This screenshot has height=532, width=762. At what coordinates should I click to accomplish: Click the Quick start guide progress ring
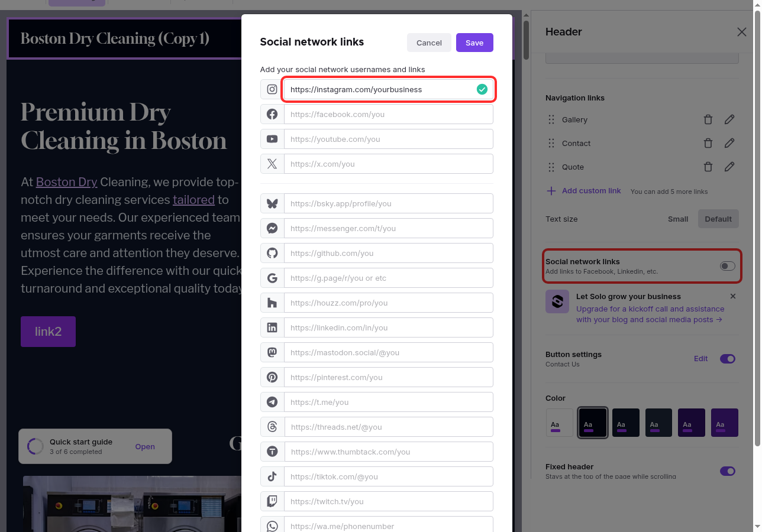(x=35, y=446)
